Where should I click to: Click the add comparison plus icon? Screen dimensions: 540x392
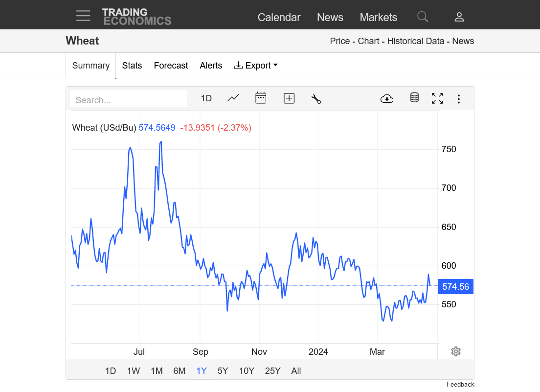289,98
